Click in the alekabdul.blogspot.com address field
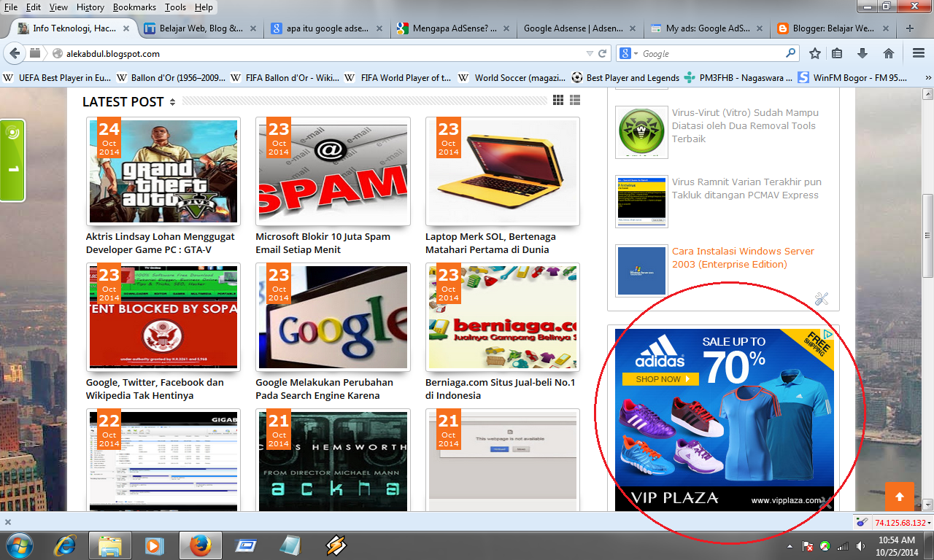Screen dimensions: 934x560 (321, 53)
